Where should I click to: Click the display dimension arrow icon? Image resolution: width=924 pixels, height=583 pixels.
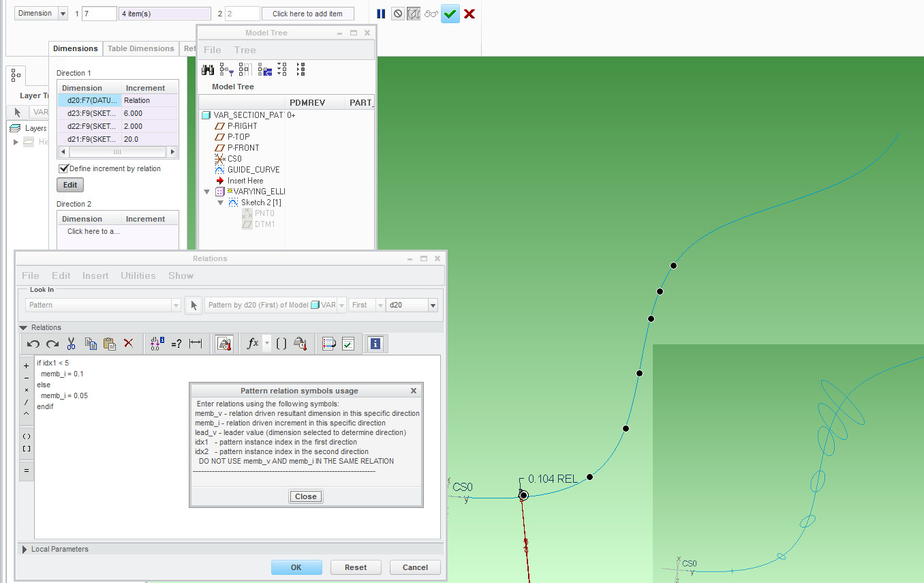click(196, 344)
